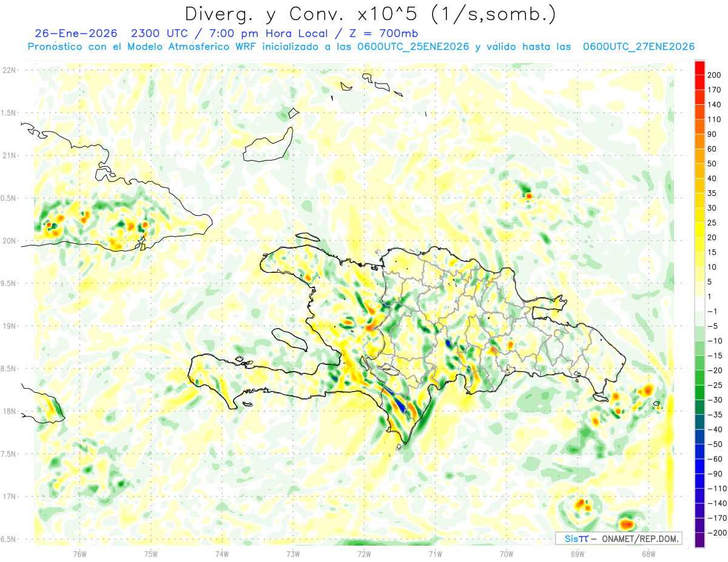Click the green swatch between -25 and -20
This screenshot has width=728, height=562.
point(699,378)
